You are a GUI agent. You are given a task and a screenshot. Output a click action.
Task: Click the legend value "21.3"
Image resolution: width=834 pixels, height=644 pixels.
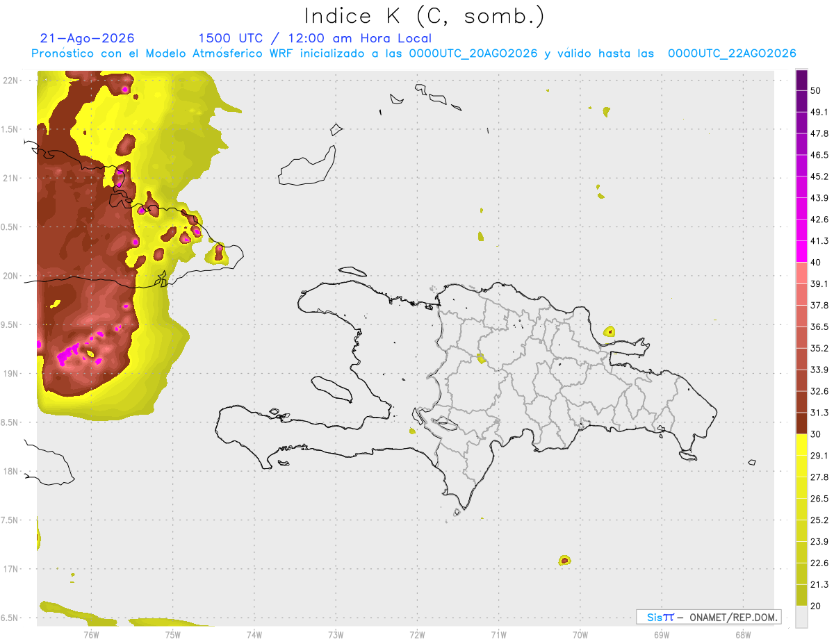point(819,584)
